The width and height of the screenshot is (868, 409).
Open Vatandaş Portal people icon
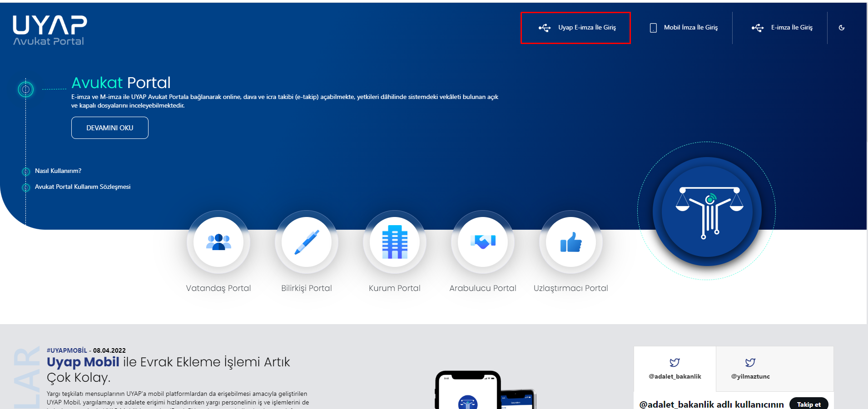218,242
